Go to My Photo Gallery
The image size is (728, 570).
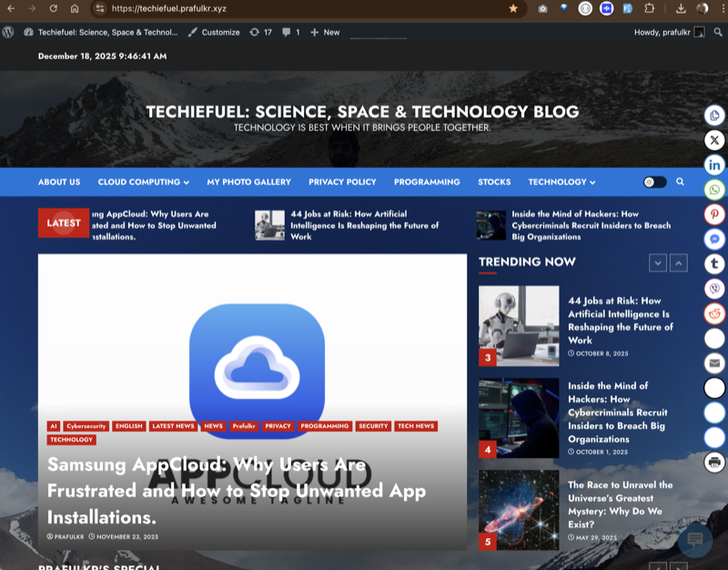pos(249,182)
